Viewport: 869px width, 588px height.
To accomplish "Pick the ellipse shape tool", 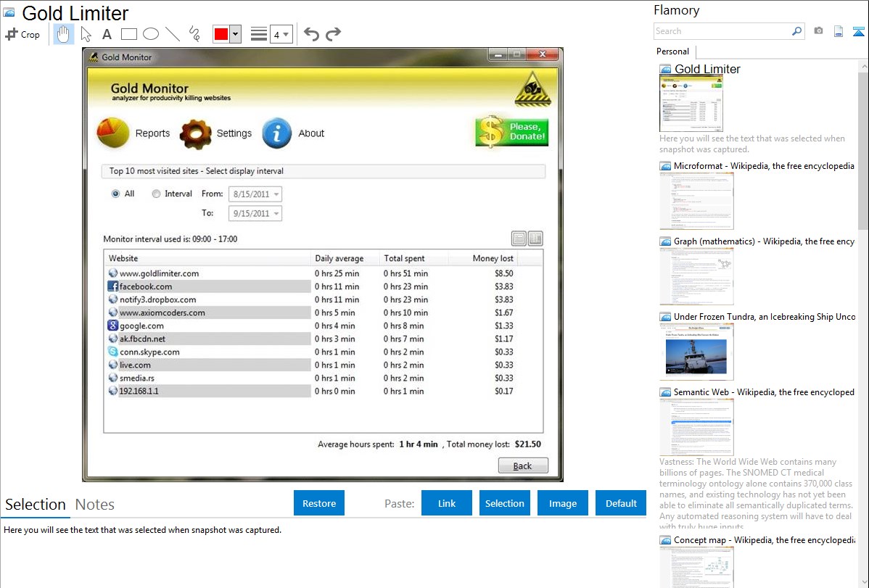I will [x=151, y=34].
